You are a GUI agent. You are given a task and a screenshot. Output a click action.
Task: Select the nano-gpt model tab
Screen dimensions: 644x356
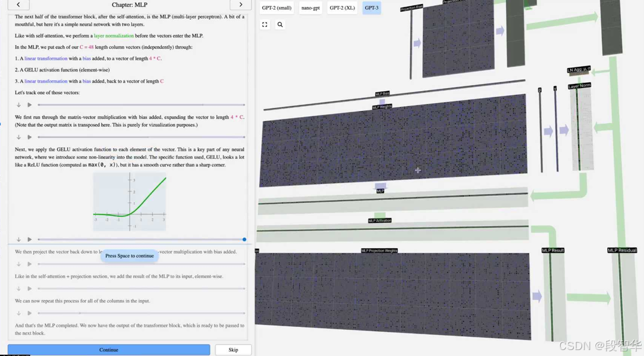[310, 8]
